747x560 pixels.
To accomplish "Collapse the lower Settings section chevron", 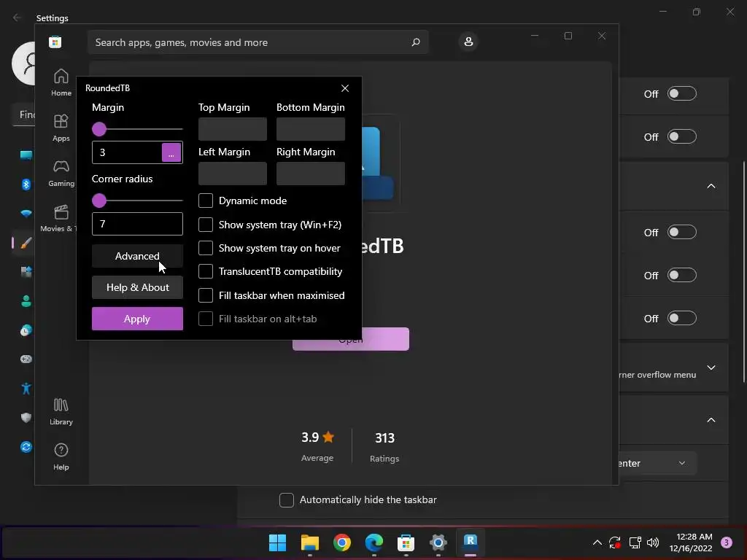I will [x=711, y=420].
